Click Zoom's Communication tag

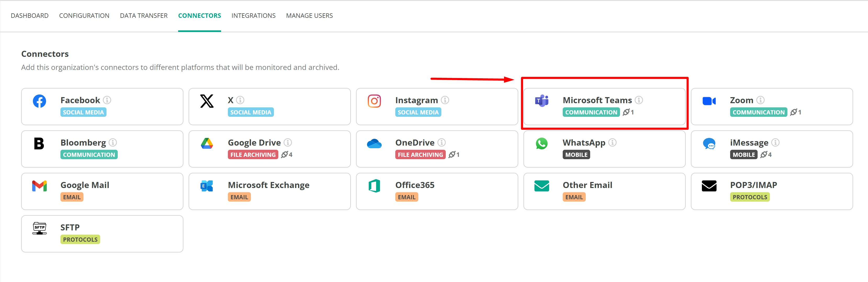click(x=758, y=112)
